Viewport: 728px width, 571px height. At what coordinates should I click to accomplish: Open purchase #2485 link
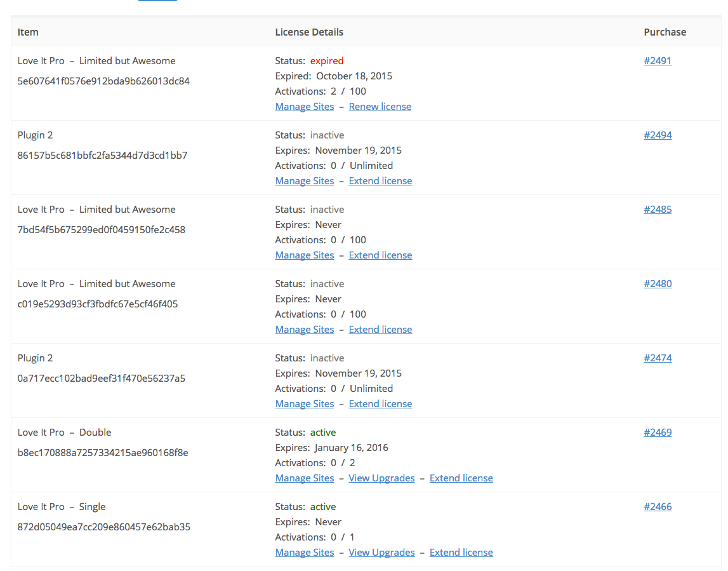(x=658, y=210)
